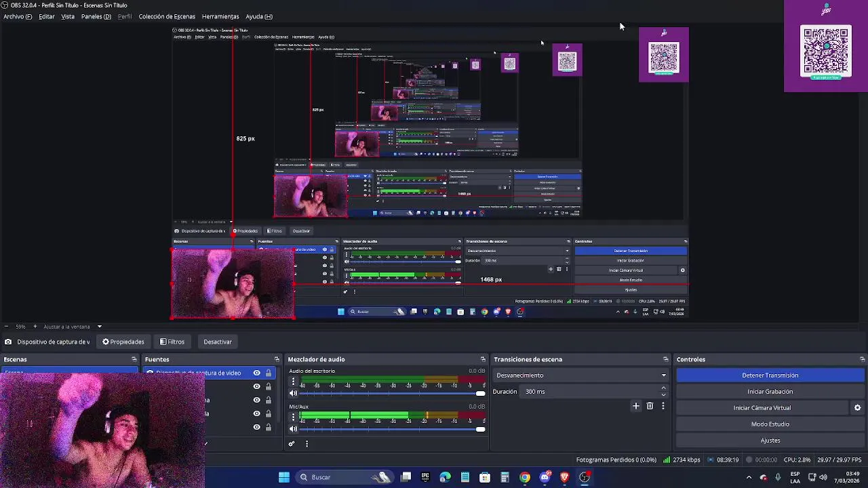Viewport: 868px width, 488px height.
Task: Mute Audio del escritorio speaker icon
Action: point(293,393)
